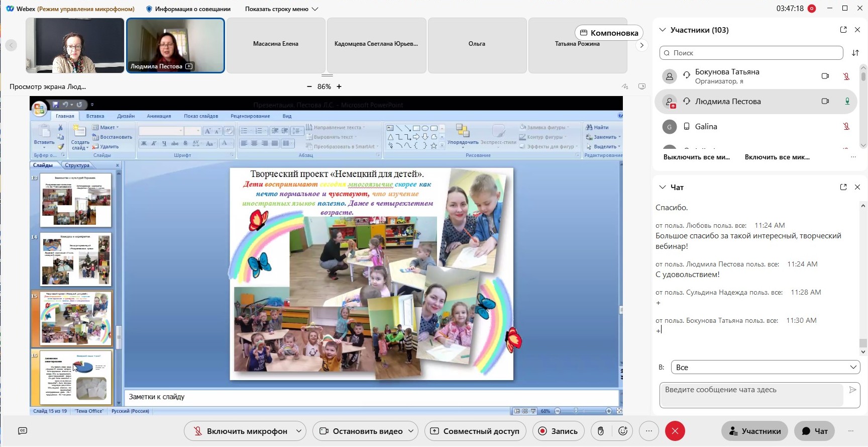The width and height of the screenshot is (868, 447).
Task: Toggle camera with Остановить видео
Action: [362, 431]
